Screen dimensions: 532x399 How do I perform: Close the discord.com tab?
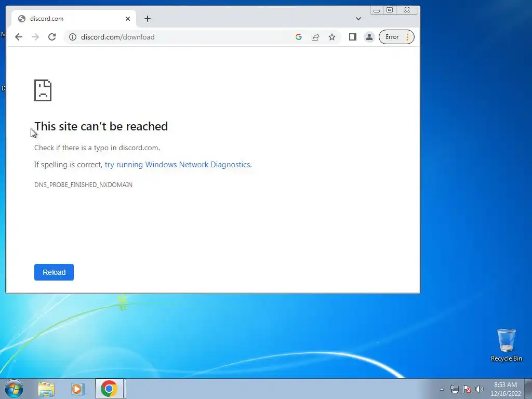tap(128, 19)
